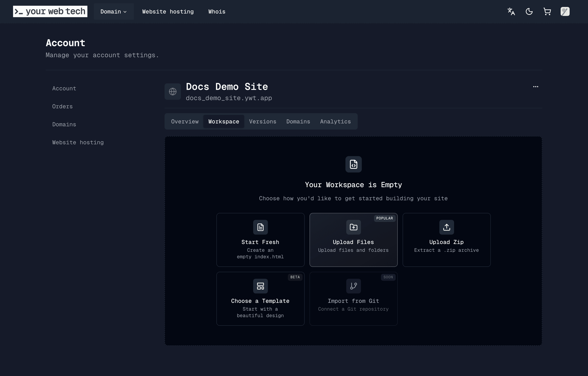Choose the Upload Zip card title
The height and width of the screenshot is (376, 588).
click(447, 242)
